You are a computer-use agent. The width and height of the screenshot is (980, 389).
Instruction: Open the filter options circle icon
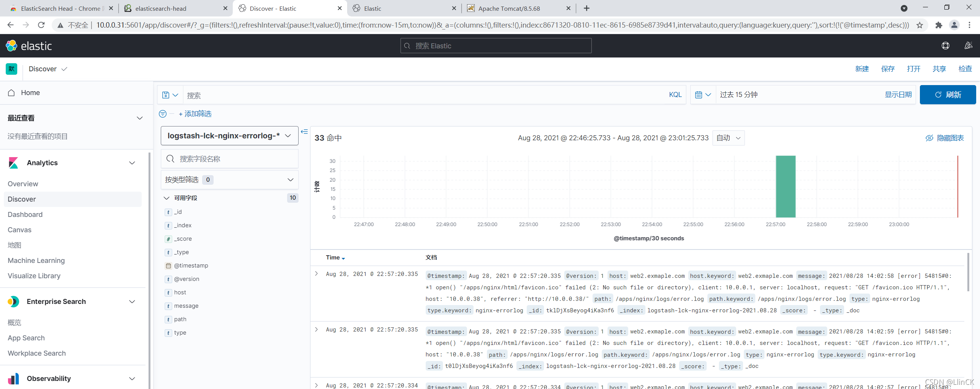tap(163, 114)
